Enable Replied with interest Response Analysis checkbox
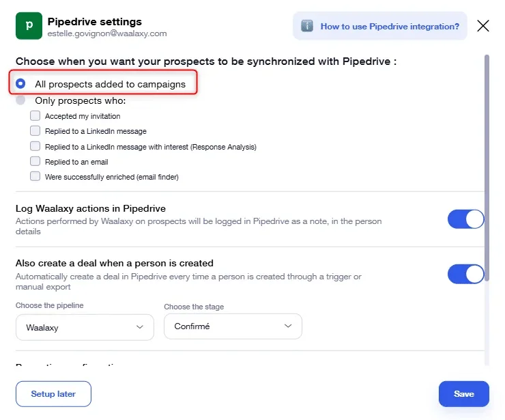Image resolution: width=505 pixels, height=420 pixels. tap(35, 146)
